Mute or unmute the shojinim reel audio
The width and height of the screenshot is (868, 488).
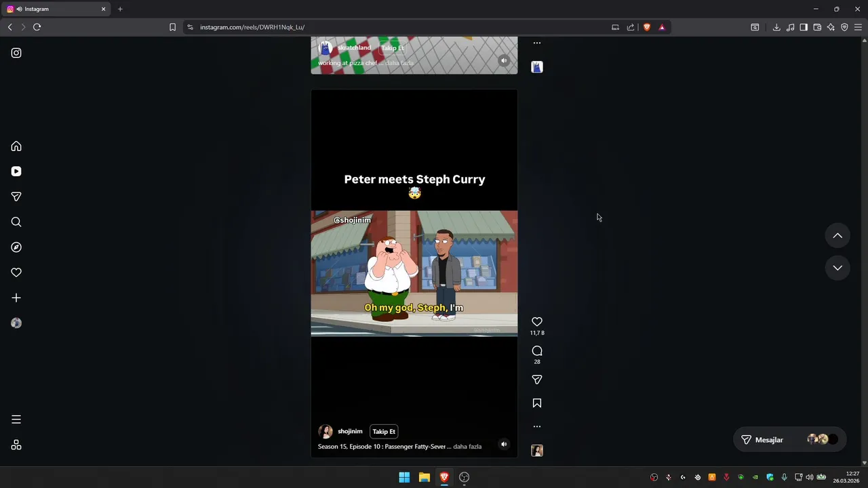(503, 445)
